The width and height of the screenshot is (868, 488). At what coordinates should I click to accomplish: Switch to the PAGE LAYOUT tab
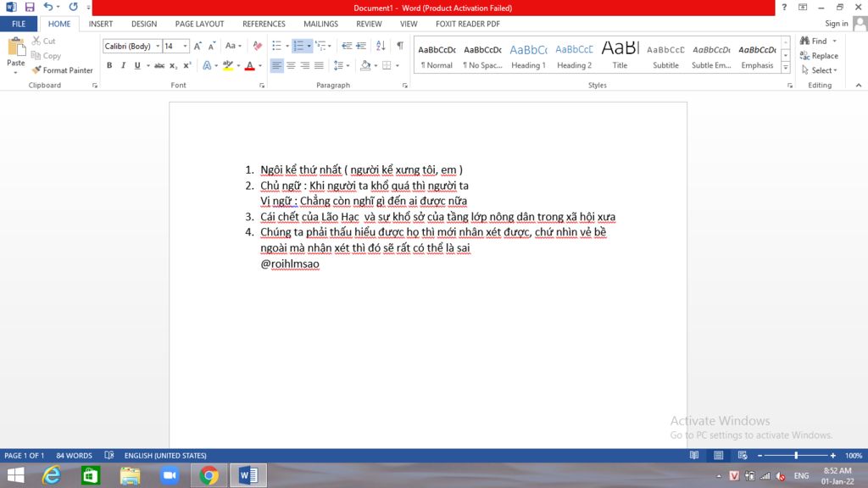pyautogui.click(x=199, y=24)
